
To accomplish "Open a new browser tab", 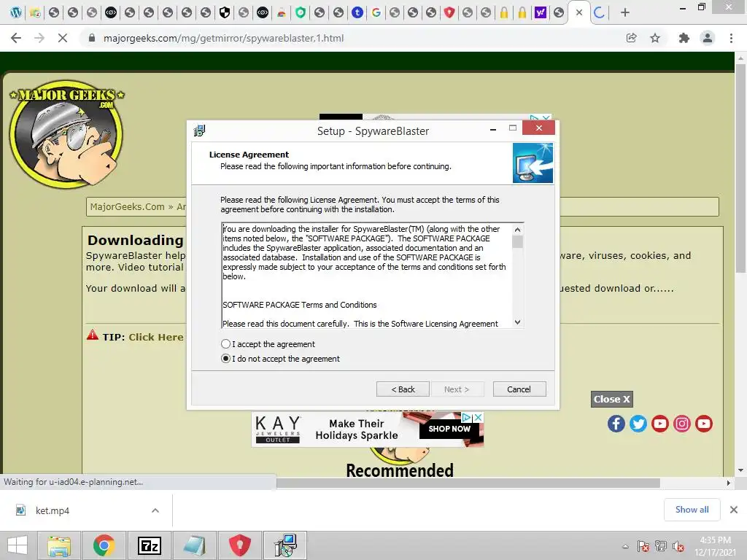I will (x=625, y=13).
